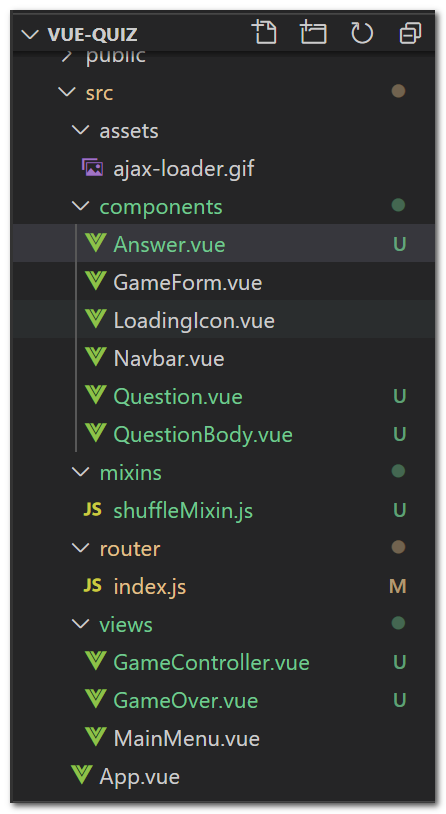Click the New Folder icon
Screen dimensions: 446x814
coord(313,34)
